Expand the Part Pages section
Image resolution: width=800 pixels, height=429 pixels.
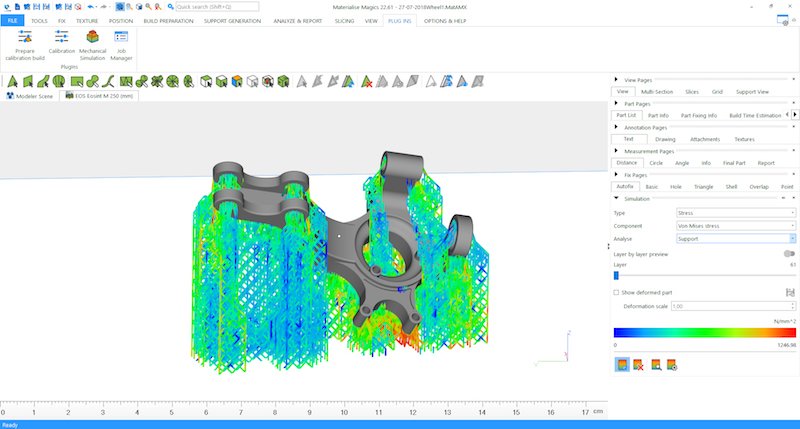[616, 103]
